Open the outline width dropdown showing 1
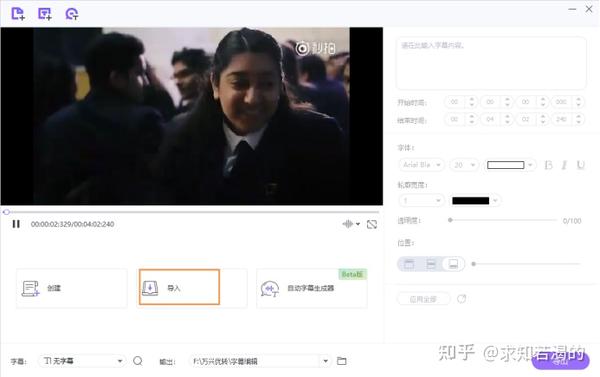Screen dimensions: 600x377 click(421, 201)
